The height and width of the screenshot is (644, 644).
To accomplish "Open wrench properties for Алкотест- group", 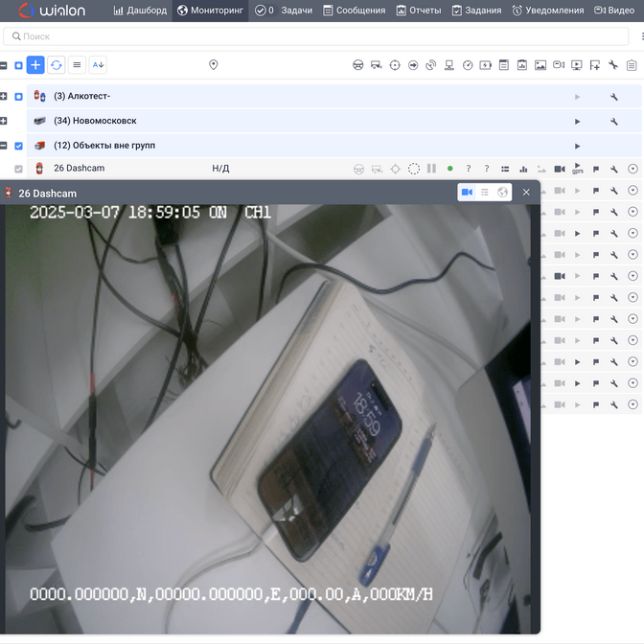I will pos(614,97).
